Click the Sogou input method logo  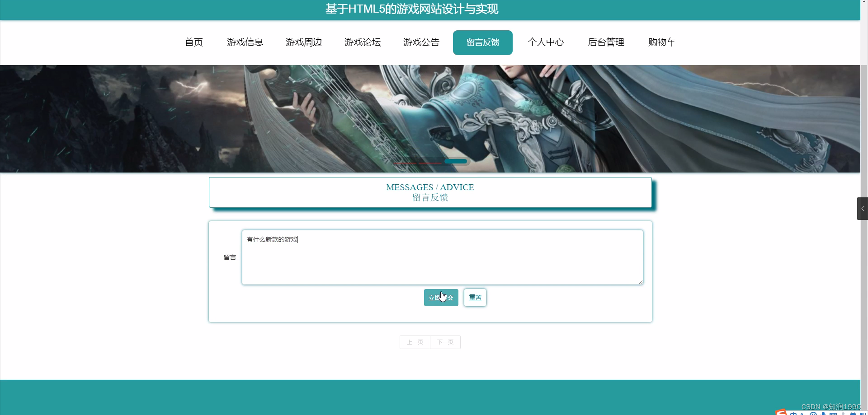click(x=781, y=412)
